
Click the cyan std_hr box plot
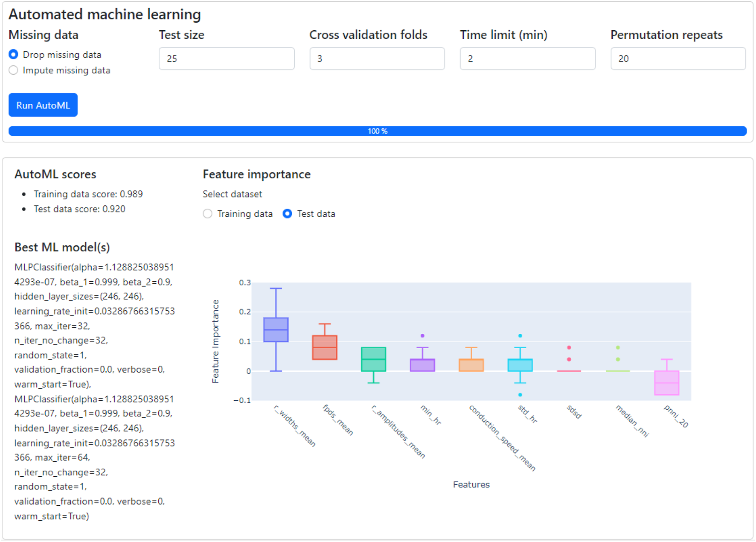pyautogui.click(x=520, y=365)
